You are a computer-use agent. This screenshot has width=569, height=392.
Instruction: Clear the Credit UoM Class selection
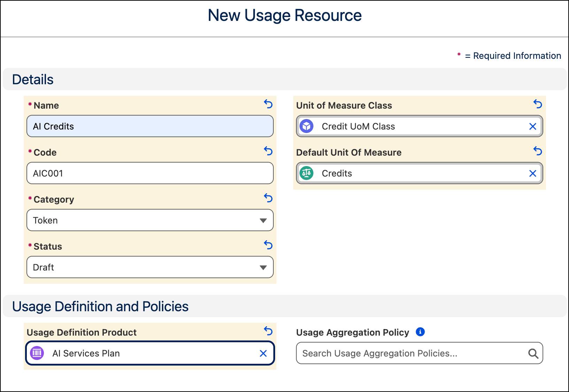click(532, 126)
